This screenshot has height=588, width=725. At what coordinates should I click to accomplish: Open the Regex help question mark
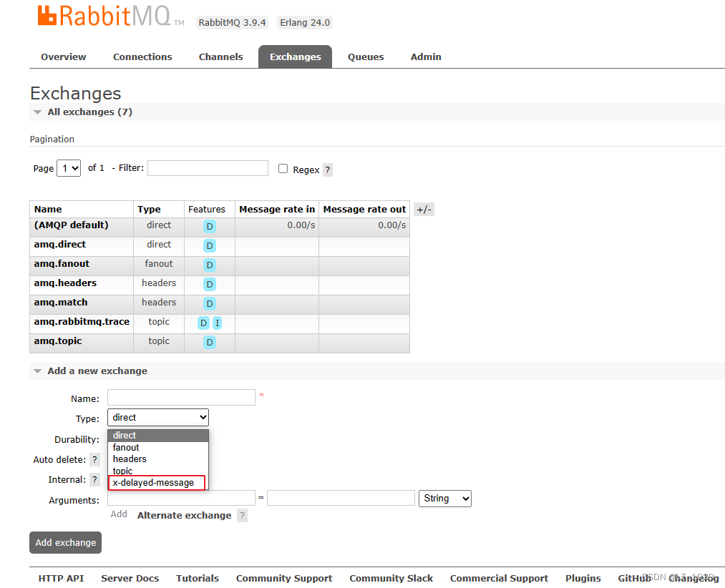click(x=327, y=170)
